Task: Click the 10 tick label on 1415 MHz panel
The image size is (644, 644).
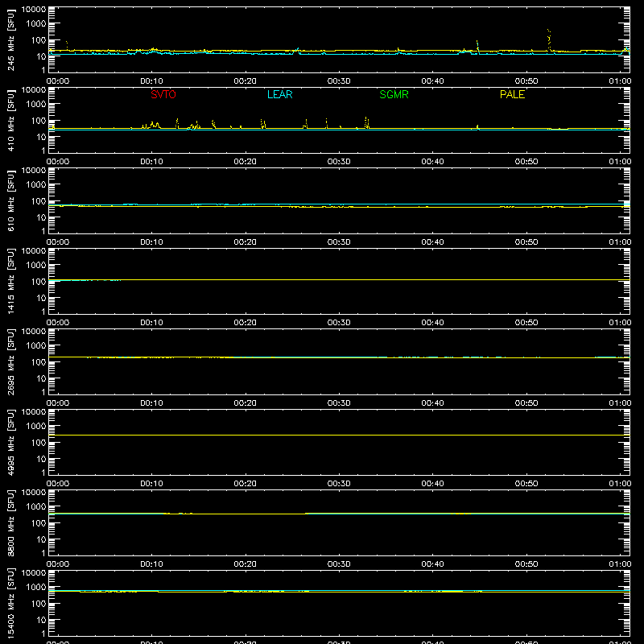Action: tap(41, 298)
